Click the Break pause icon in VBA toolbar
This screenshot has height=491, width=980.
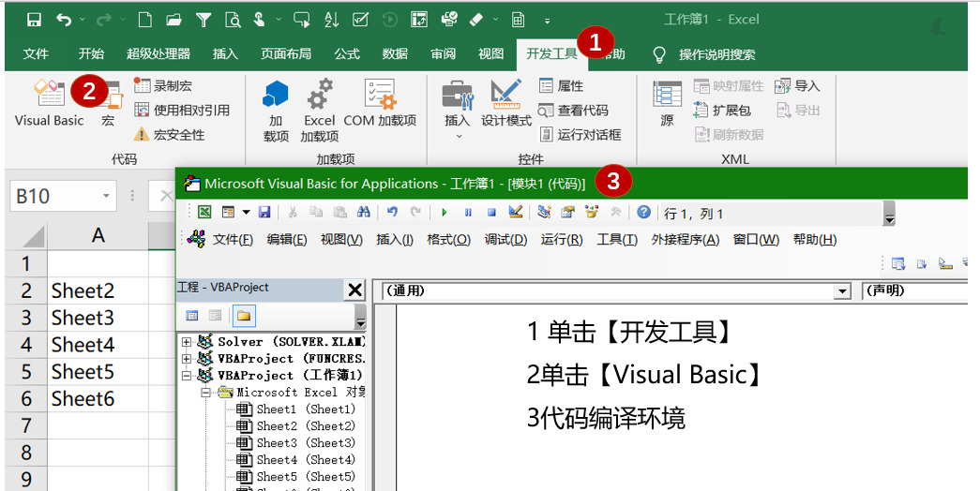click(x=468, y=213)
